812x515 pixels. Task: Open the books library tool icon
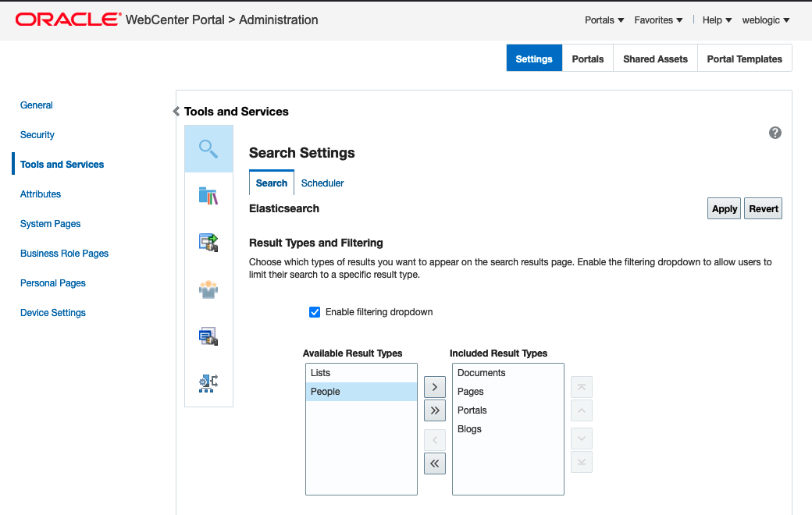[x=208, y=196]
